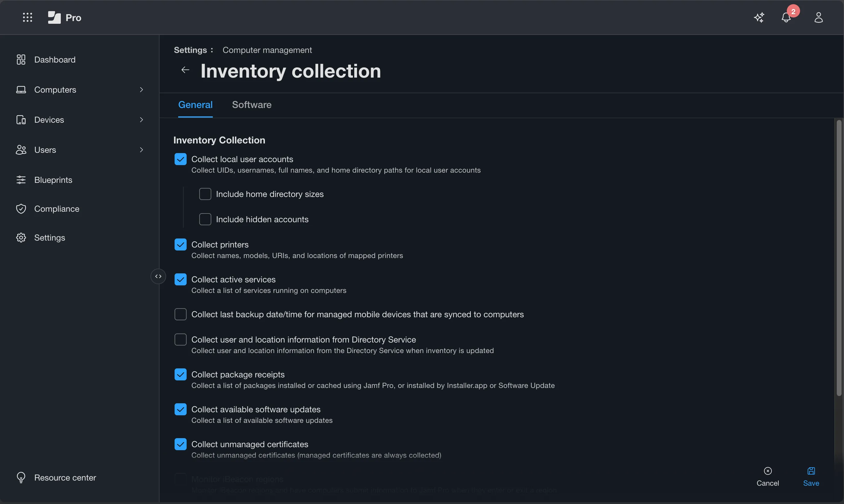The width and height of the screenshot is (844, 504).
Task: Click 'Collect a list of available software updates'
Action: (x=262, y=420)
